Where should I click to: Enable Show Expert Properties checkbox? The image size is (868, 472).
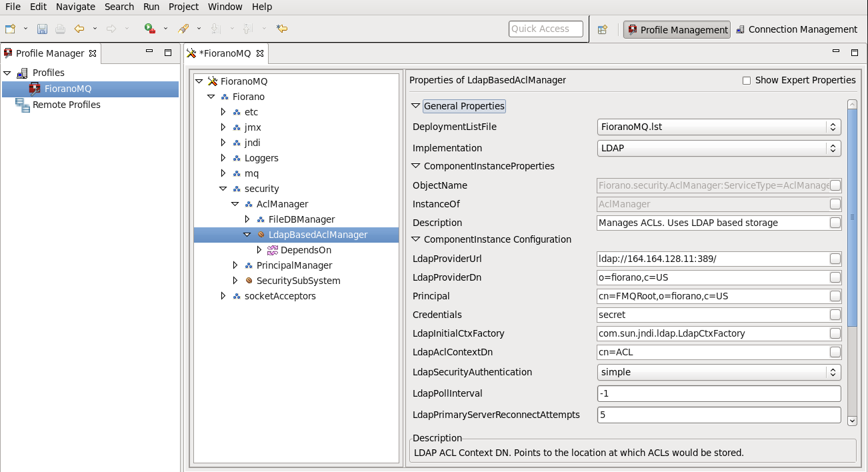(747, 81)
